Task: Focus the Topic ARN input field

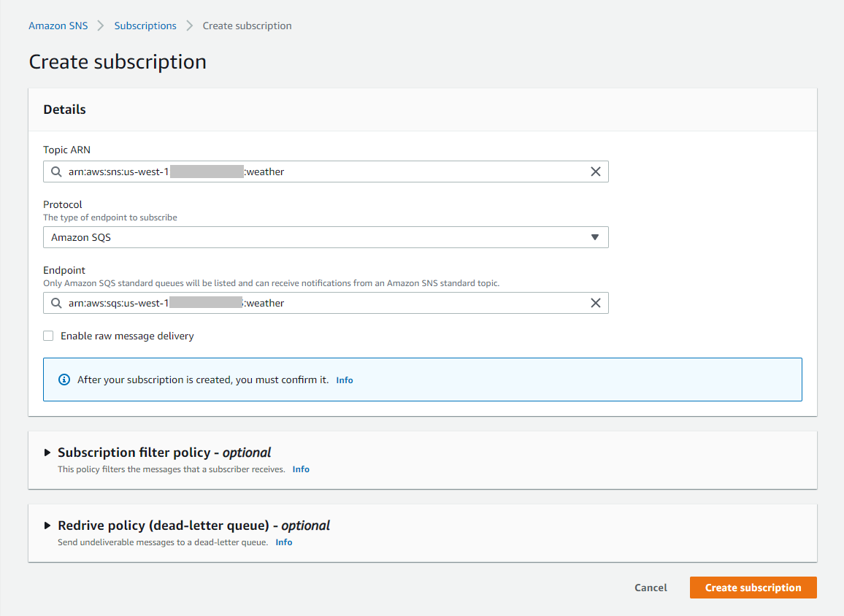Action: point(326,172)
